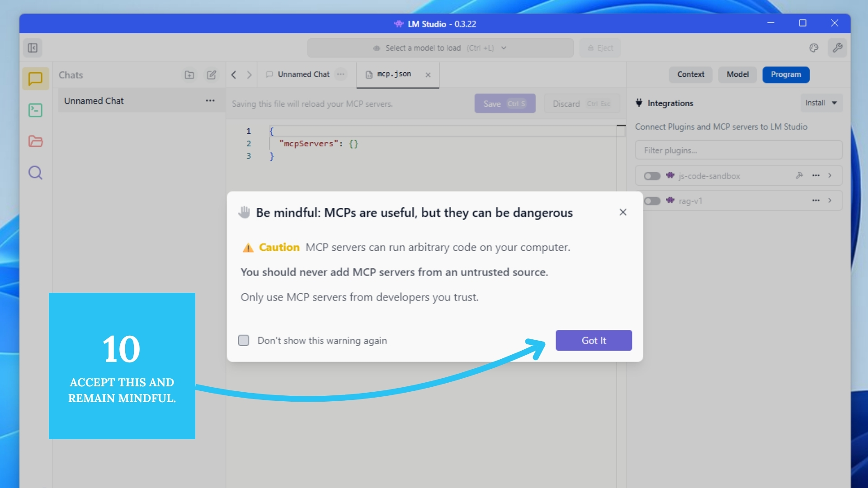Close the mcp.json tab

click(x=428, y=75)
